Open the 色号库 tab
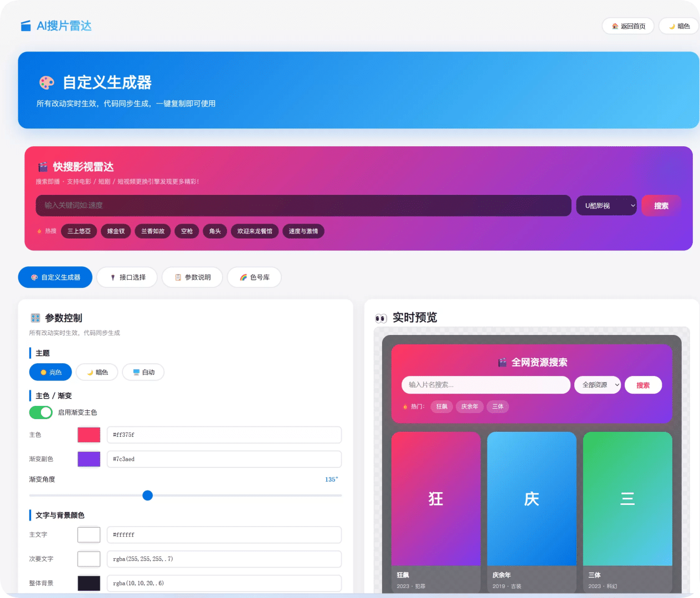Viewport: 700px width, 598px height. [254, 277]
